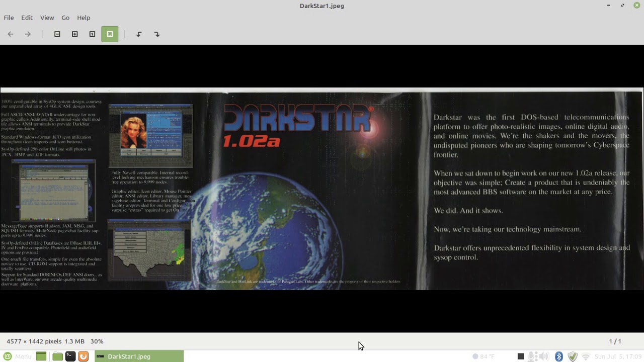
Task: Click the 1 / 1 image counter
Action: point(615,341)
